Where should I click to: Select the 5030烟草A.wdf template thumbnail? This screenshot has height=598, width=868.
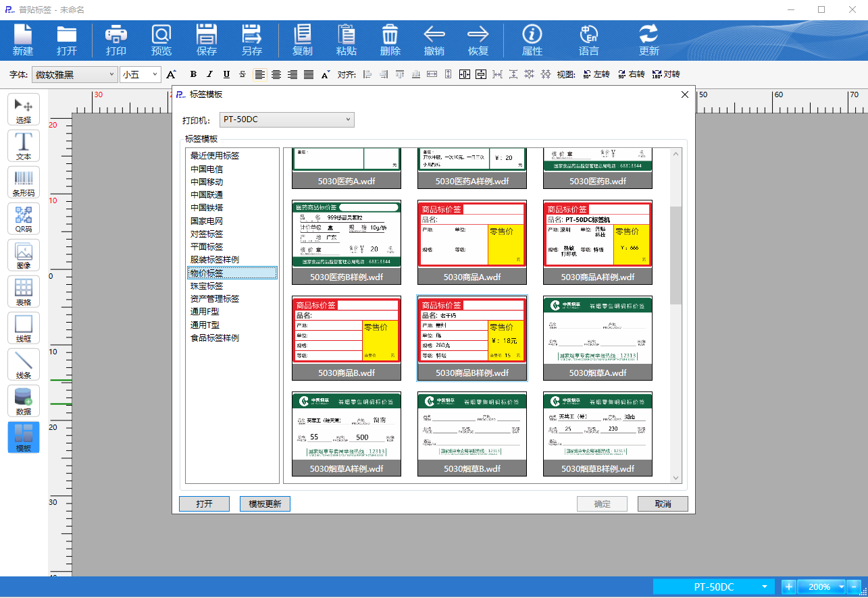point(598,337)
